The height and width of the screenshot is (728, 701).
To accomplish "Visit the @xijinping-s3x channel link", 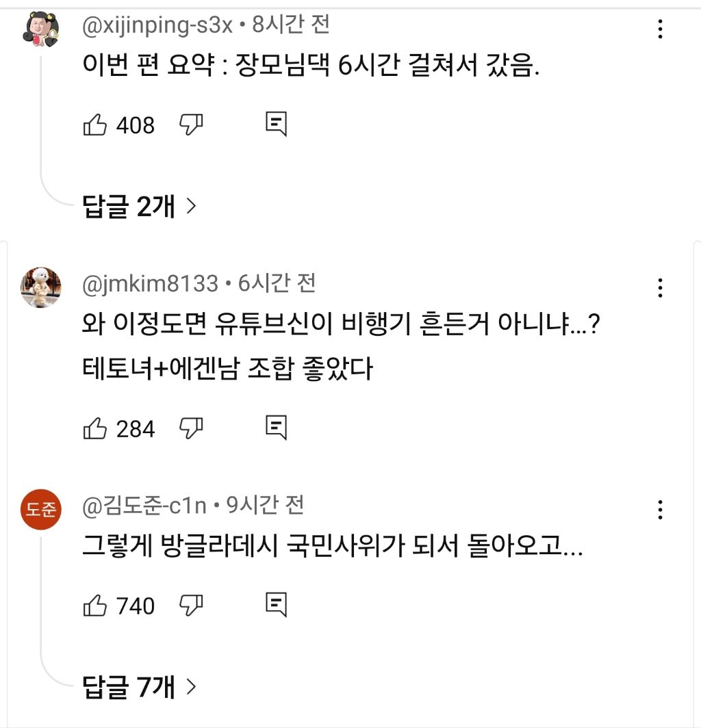I will [x=158, y=25].
